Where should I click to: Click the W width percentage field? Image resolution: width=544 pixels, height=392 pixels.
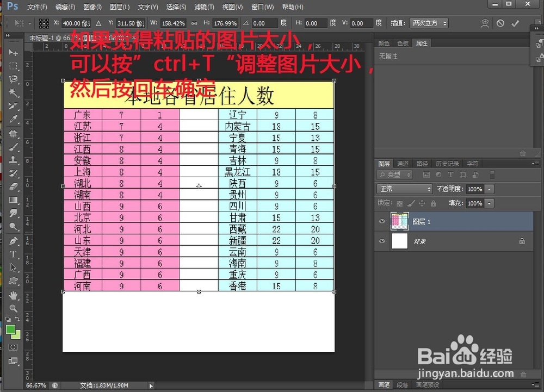[173, 23]
